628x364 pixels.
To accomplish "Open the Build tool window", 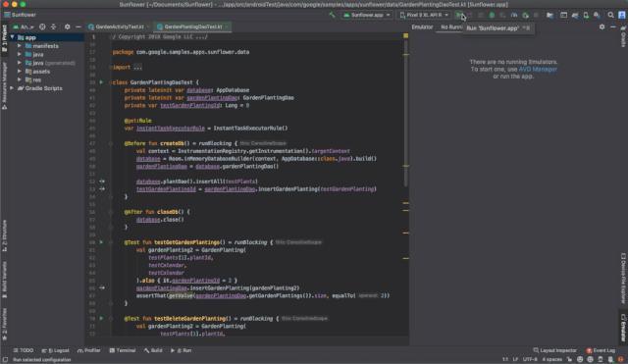I will (x=153, y=350).
